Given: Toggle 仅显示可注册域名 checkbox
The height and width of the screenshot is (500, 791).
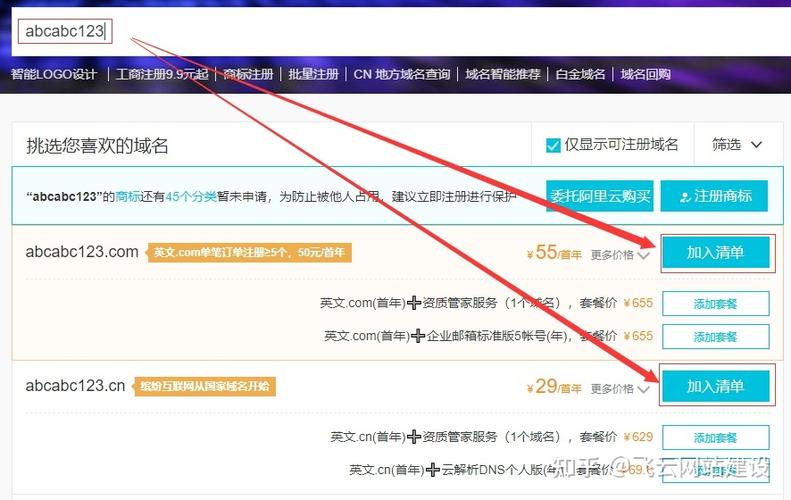Looking at the screenshot, I should pyautogui.click(x=553, y=145).
